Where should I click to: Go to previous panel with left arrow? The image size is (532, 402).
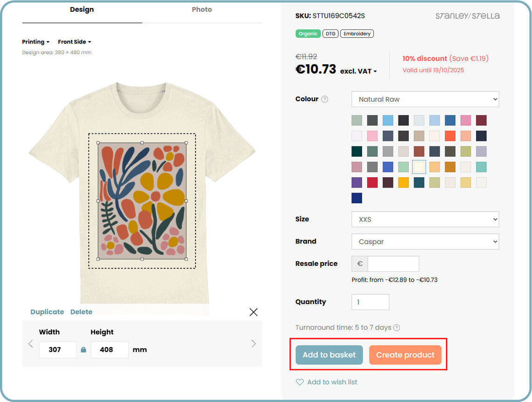tap(31, 344)
